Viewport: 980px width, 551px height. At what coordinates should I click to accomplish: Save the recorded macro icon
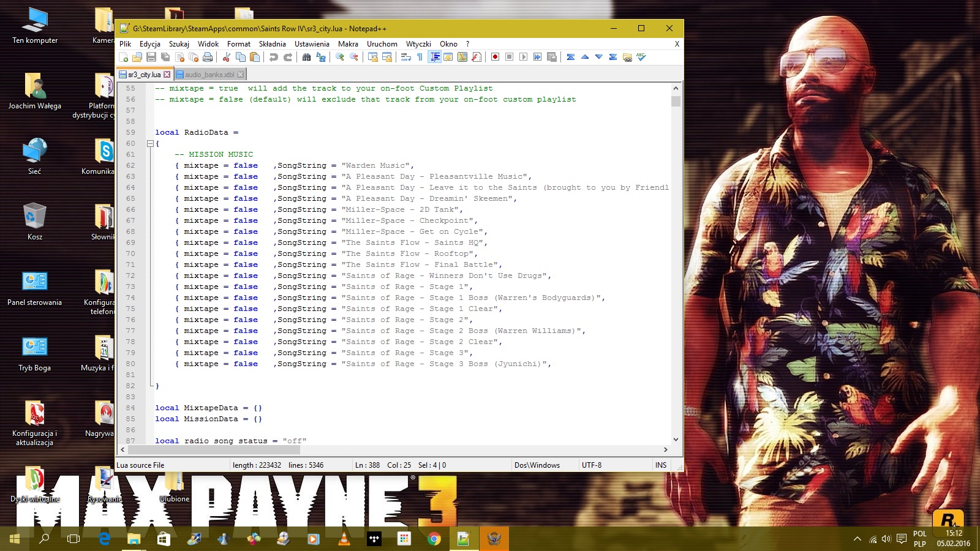[551, 57]
